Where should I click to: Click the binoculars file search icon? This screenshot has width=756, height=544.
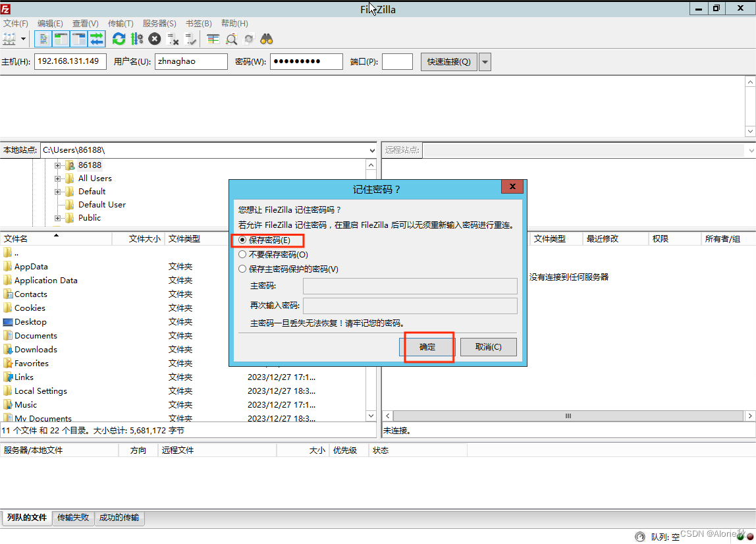click(267, 39)
